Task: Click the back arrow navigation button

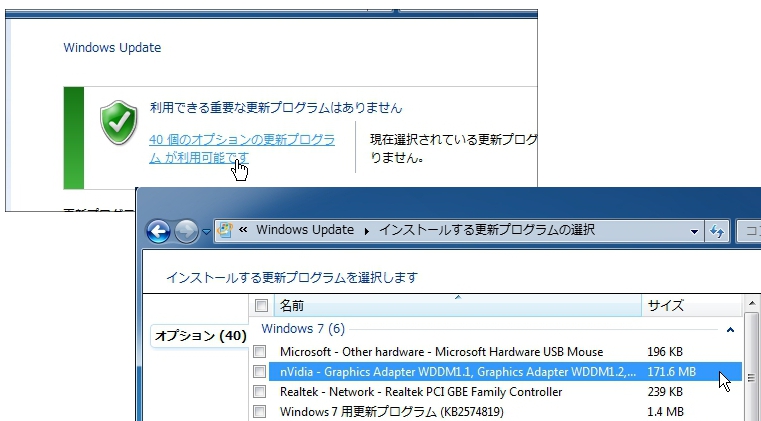Action: tap(158, 232)
